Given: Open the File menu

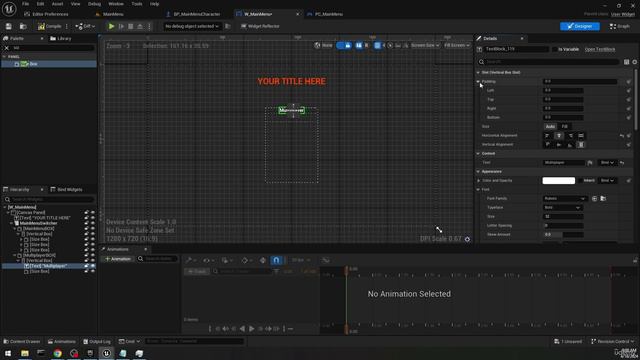Looking at the screenshot, I should pyautogui.click(x=25, y=4).
